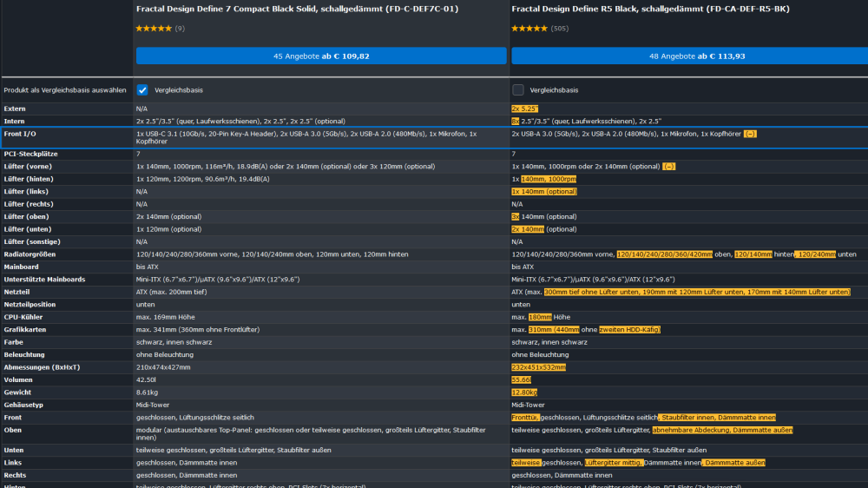The width and height of the screenshot is (868, 488).
Task: Click 'max. 341mm (360mm ohne Frontlüfter)' value
Action: [x=198, y=330]
